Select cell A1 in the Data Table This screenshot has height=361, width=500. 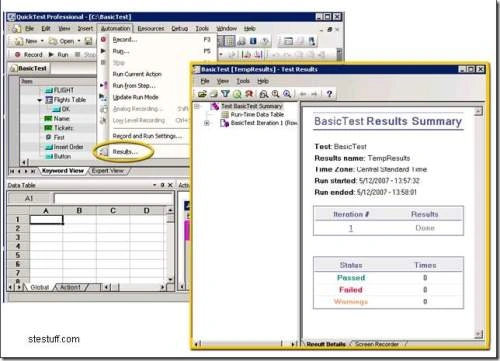[x=46, y=220]
